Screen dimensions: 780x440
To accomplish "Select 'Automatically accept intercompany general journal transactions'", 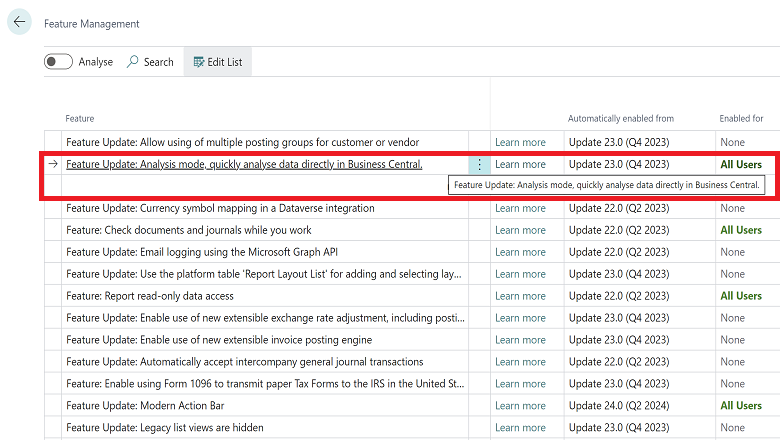I will [245, 362].
